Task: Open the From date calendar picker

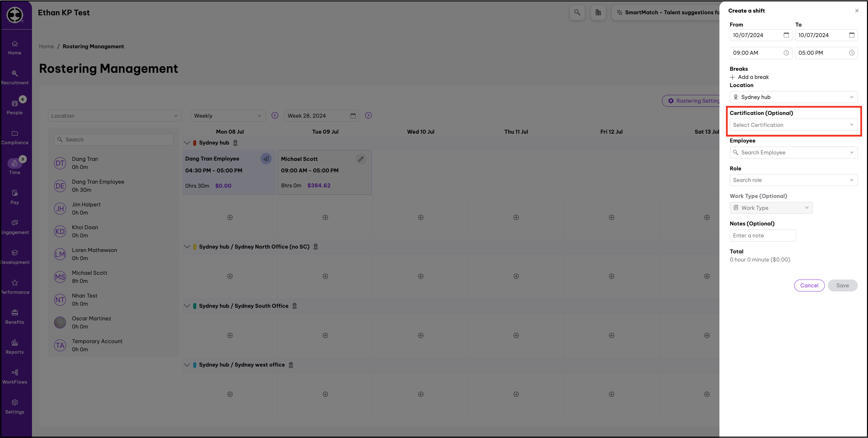Action: tap(786, 35)
